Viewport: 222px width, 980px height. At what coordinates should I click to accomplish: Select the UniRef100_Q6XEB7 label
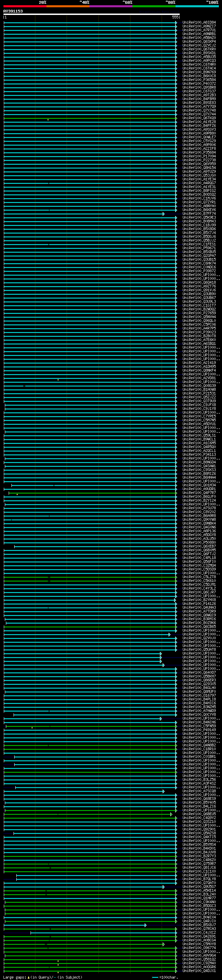(x=199, y=546)
